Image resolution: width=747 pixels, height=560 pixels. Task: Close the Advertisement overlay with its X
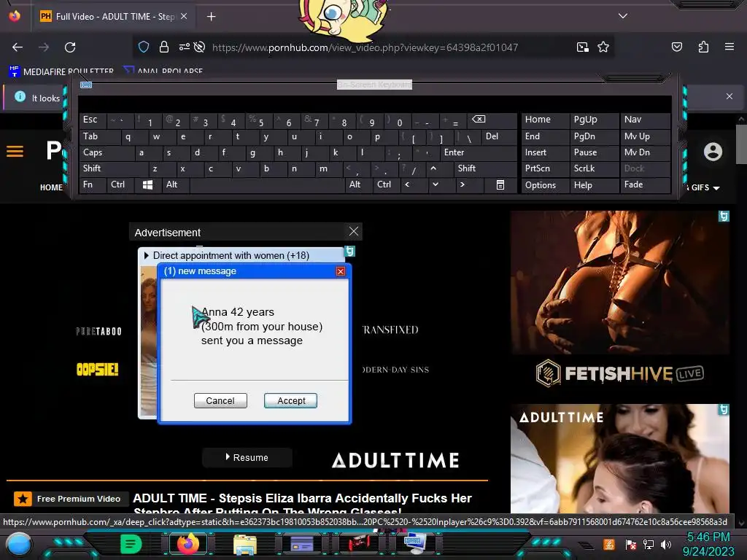click(354, 231)
